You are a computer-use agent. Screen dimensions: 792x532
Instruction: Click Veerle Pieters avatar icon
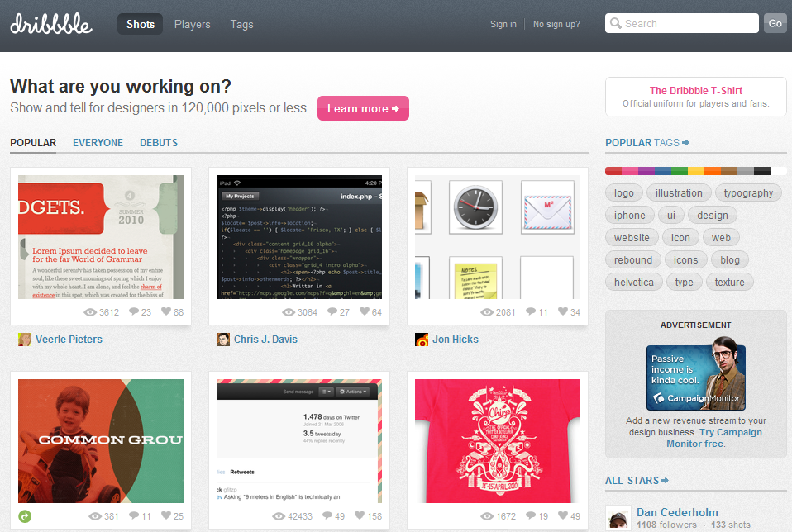24,340
